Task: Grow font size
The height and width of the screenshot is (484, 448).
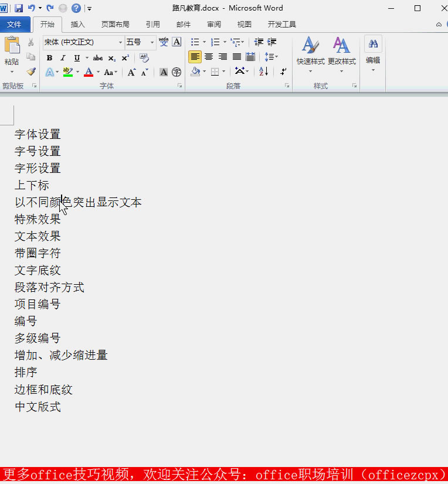Action: (131, 72)
